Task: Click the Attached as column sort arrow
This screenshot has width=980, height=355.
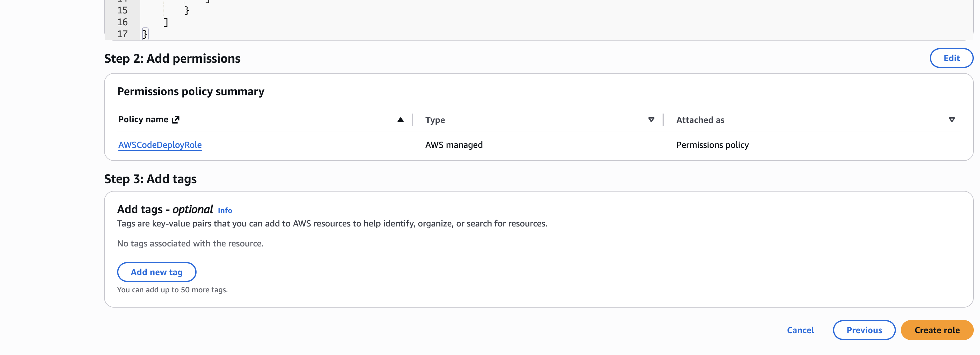Action: click(951, 120)
